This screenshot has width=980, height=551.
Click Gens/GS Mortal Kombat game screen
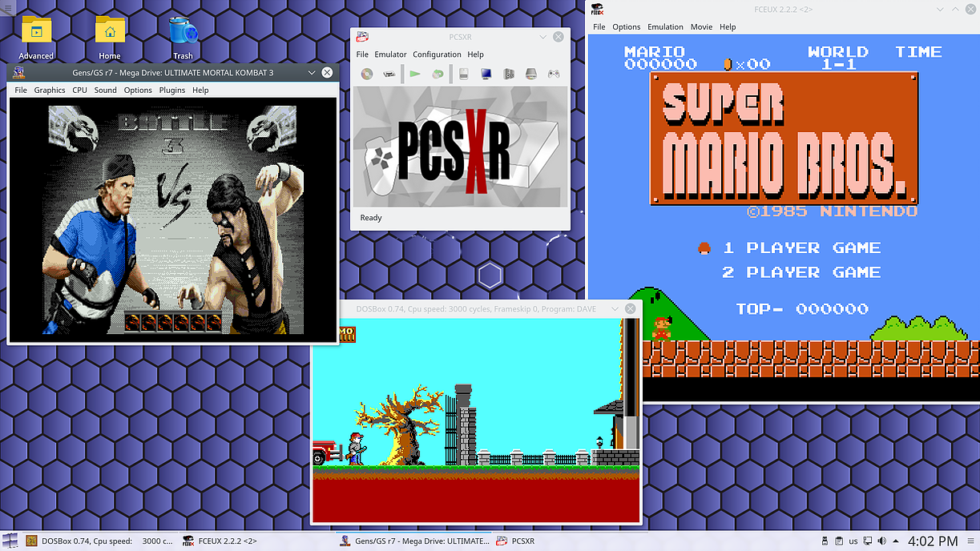tap(172, 219)
